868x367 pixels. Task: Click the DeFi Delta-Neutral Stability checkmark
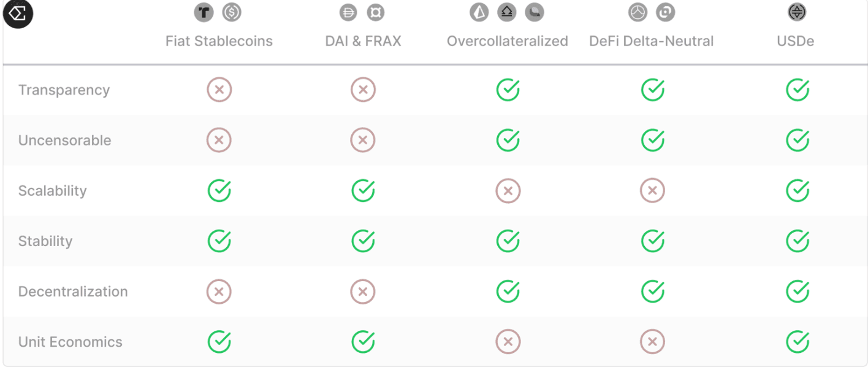(653, 241)
